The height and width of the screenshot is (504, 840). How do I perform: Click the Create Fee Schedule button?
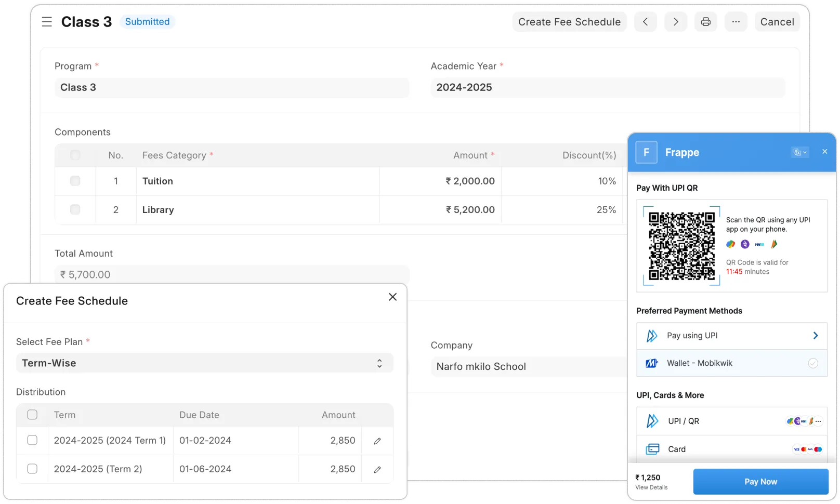569,21
